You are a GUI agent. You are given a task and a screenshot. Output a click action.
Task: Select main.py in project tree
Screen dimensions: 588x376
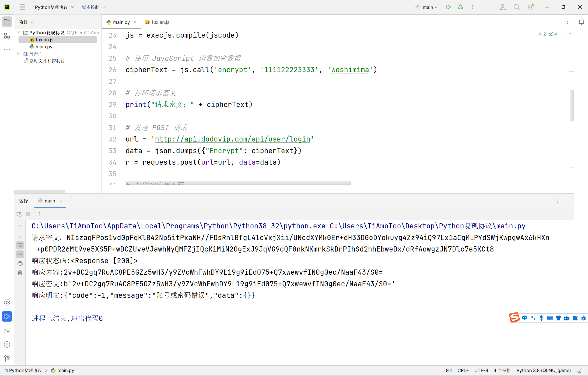click(41, 46)
